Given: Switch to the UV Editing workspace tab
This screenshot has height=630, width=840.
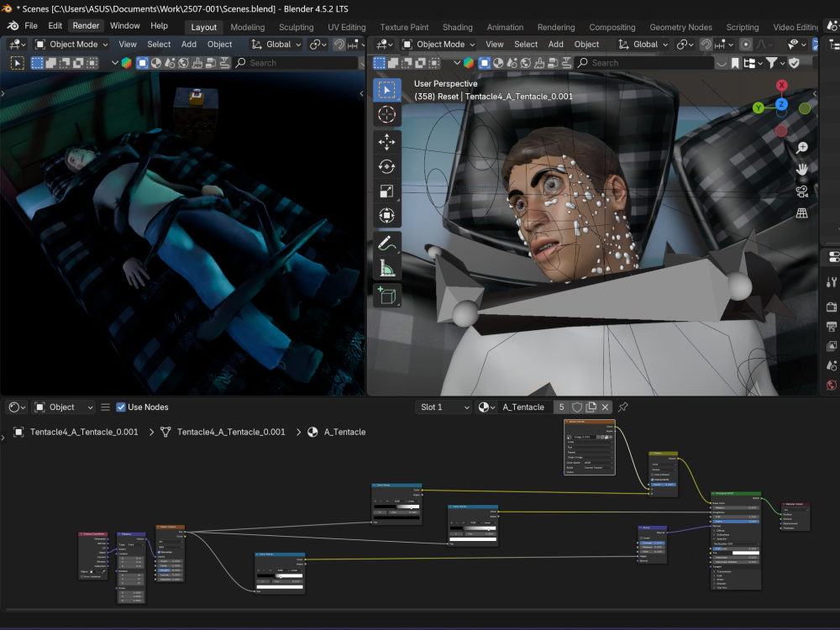Looking at the screenshot, I should (347, 28).
